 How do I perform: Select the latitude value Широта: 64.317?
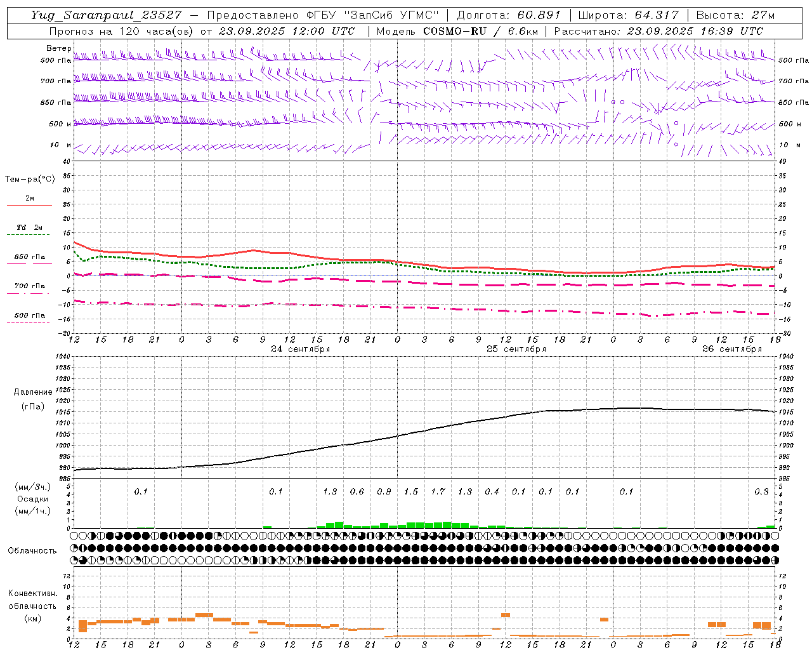[628, 15]
